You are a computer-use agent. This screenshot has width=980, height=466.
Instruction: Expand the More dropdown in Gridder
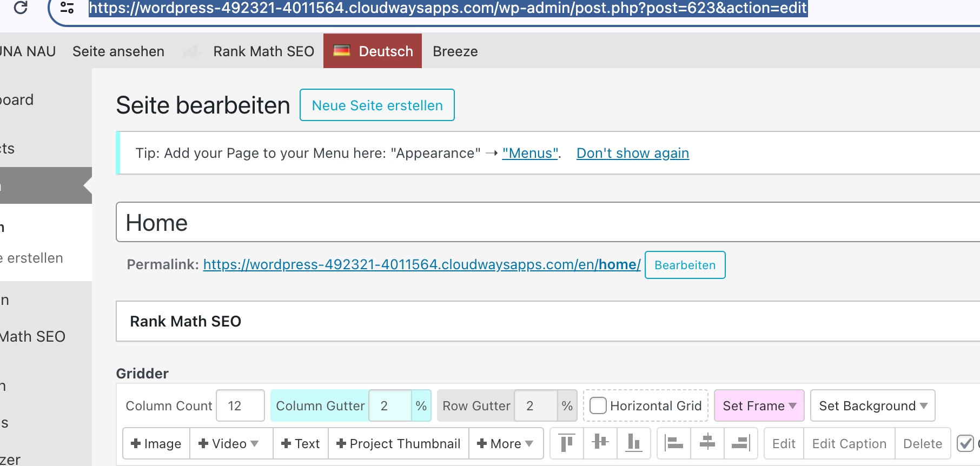(x=506, y=443)
